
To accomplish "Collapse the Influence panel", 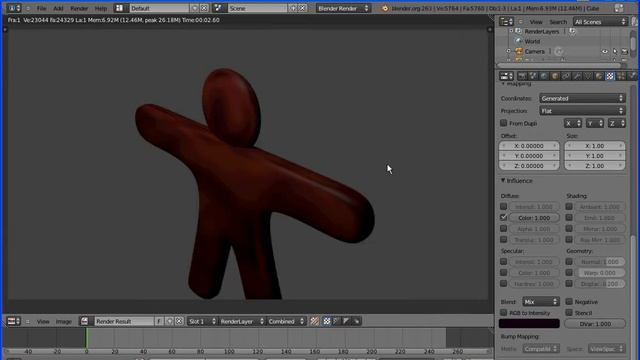I will click(503, 180).
